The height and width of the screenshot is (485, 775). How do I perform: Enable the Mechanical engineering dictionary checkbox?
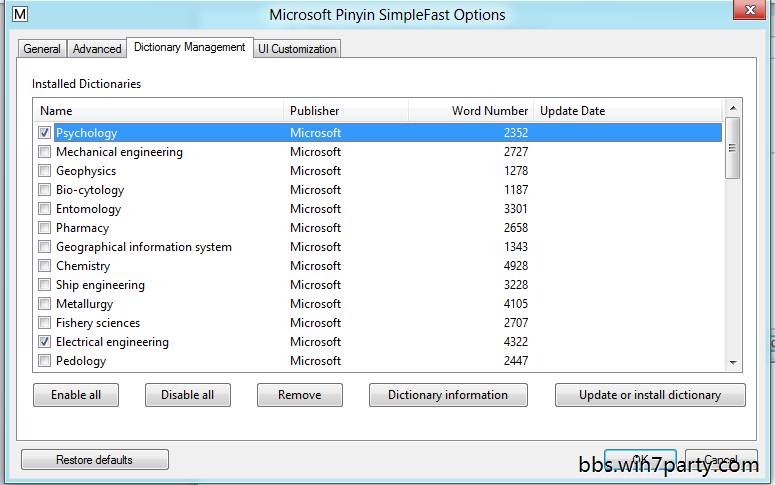[x=44, y=151]
